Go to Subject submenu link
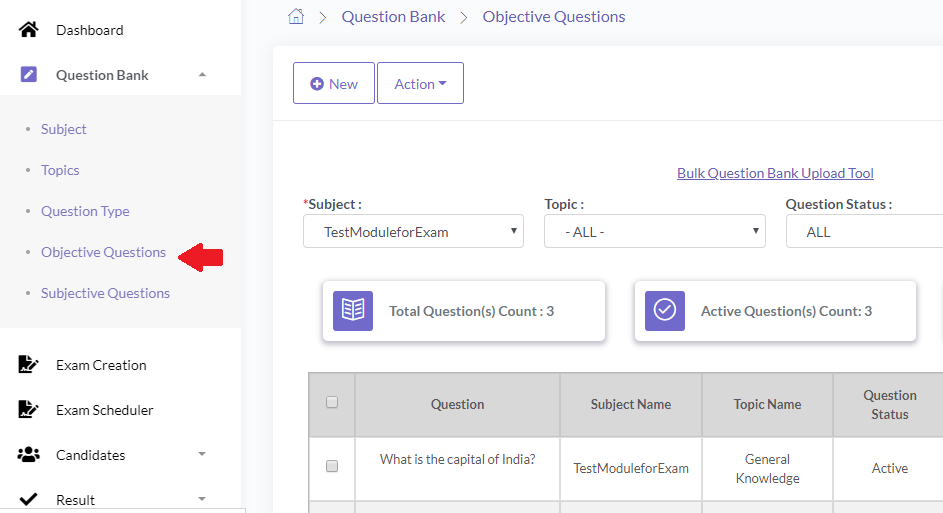 tap(64, 129)
